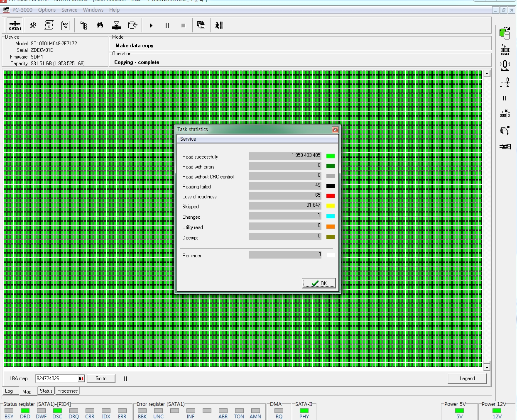Open the Service menu in menu bar
Screen dimensions: 517x420
(x=69, y=10)
